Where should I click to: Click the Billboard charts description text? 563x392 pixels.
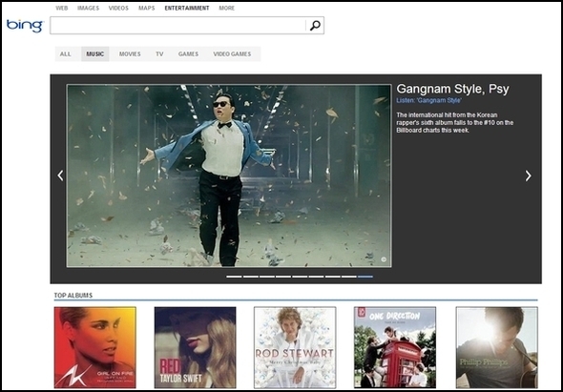tap(454, 122)
